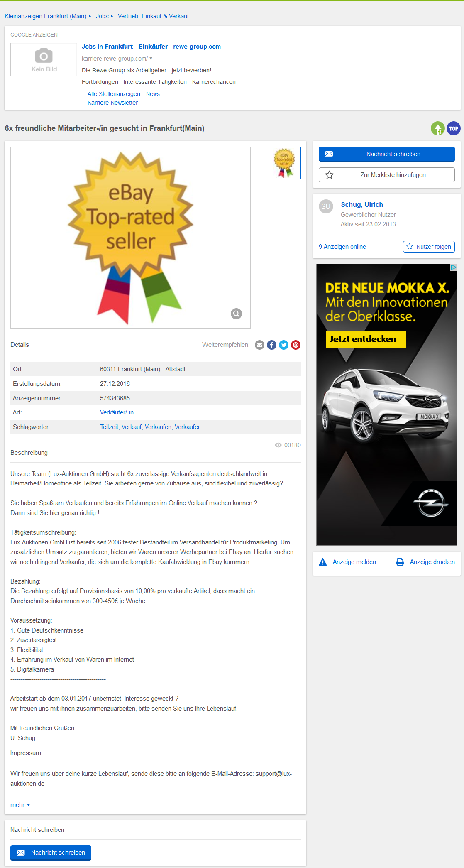Open Jobs in Frankfurt - Einkäufer ad link
Image resolution: width=464 pixels, height=868 pixels.
coord(151,47)
